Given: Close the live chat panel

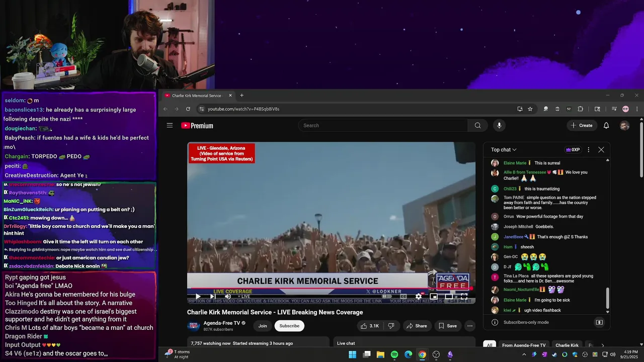Looking at the screenshot, I should tap(601, 150).
